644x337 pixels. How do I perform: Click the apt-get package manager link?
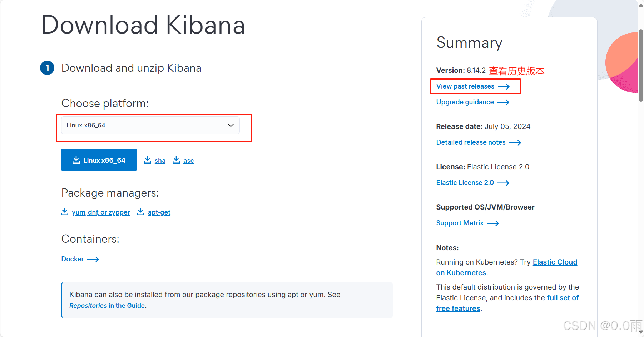click(x=159, y=212)
